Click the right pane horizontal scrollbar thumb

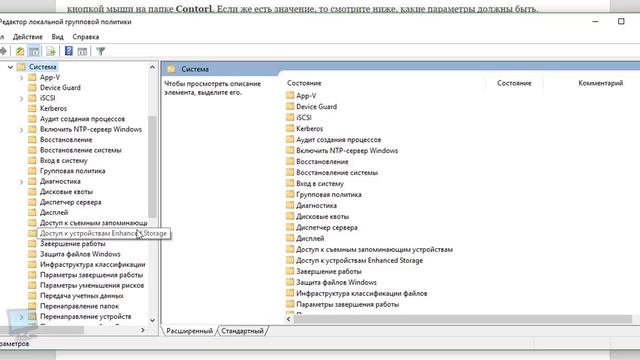pos(463,319)
